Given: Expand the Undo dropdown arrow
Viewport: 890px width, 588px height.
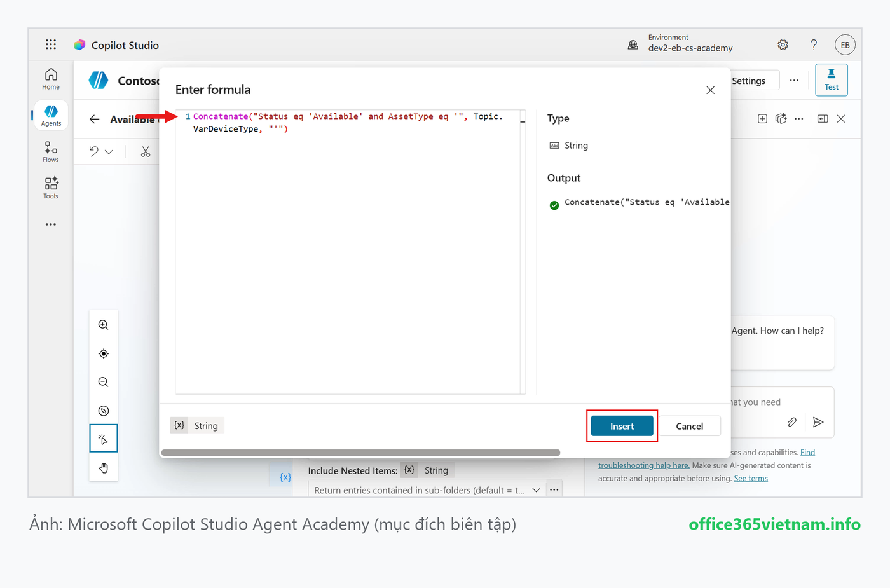Looking at the screenshot, I should pyautogui.click(x=109, y=152).
